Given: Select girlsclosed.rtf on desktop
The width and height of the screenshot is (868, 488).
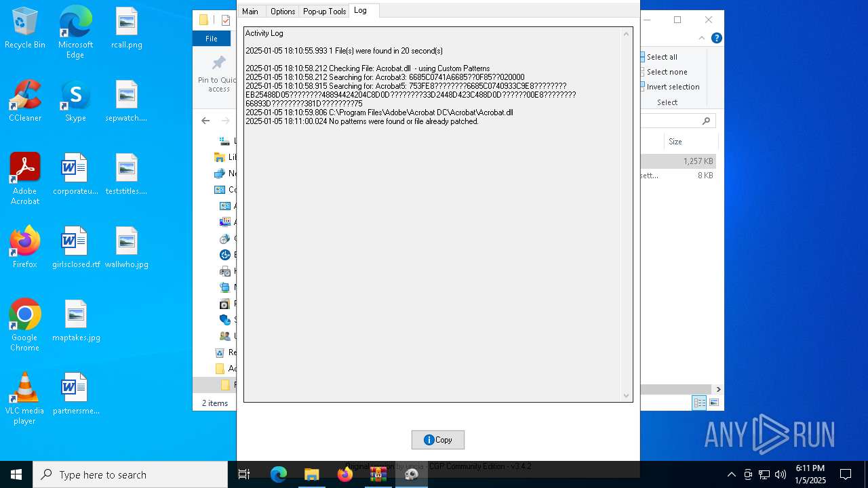Looking at the screenshot, I should tap(75, 248).
